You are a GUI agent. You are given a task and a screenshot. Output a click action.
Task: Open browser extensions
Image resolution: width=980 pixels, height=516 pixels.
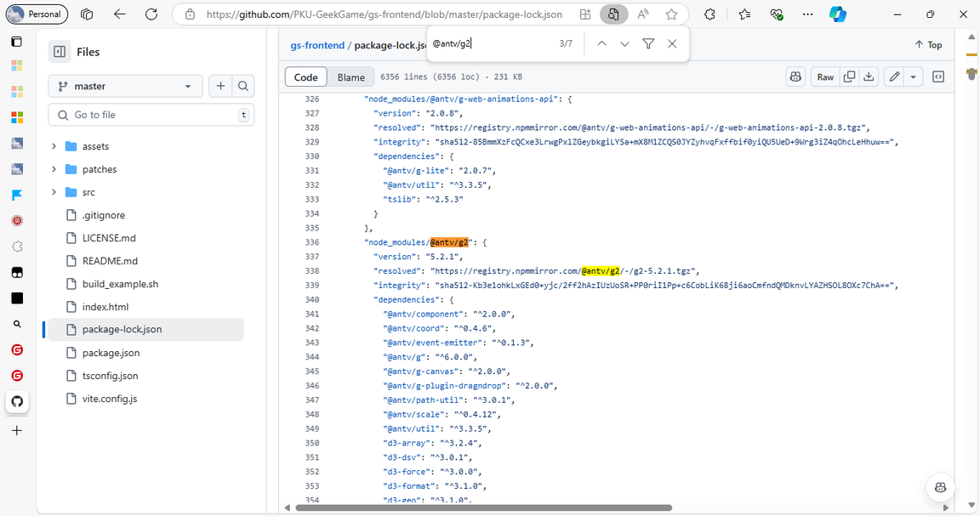(709, 14)
